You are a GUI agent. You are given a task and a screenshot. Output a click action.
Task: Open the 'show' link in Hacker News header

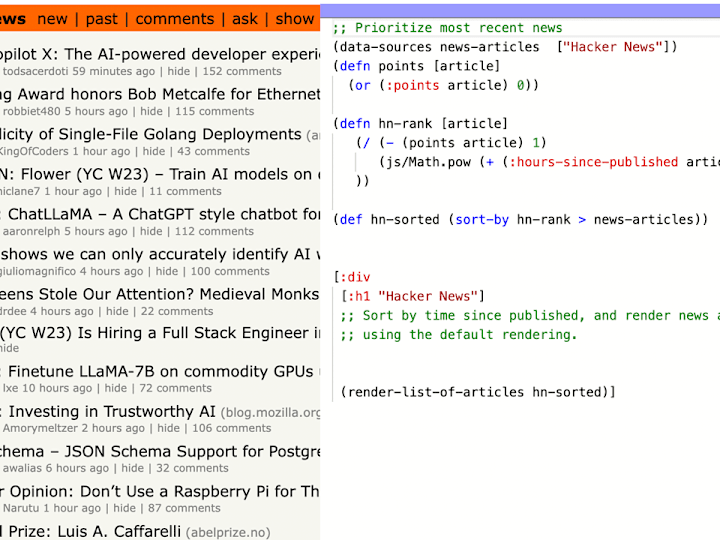pos(295,19)
